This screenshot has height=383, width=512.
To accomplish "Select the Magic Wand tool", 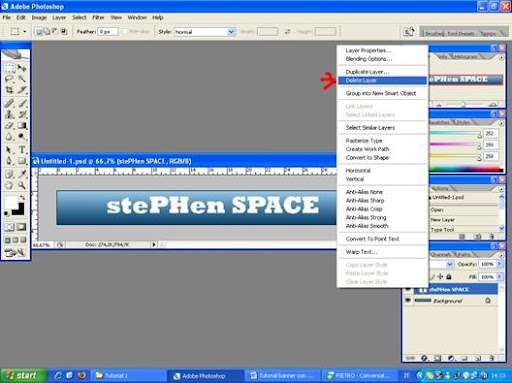I will tap(22, 79).
